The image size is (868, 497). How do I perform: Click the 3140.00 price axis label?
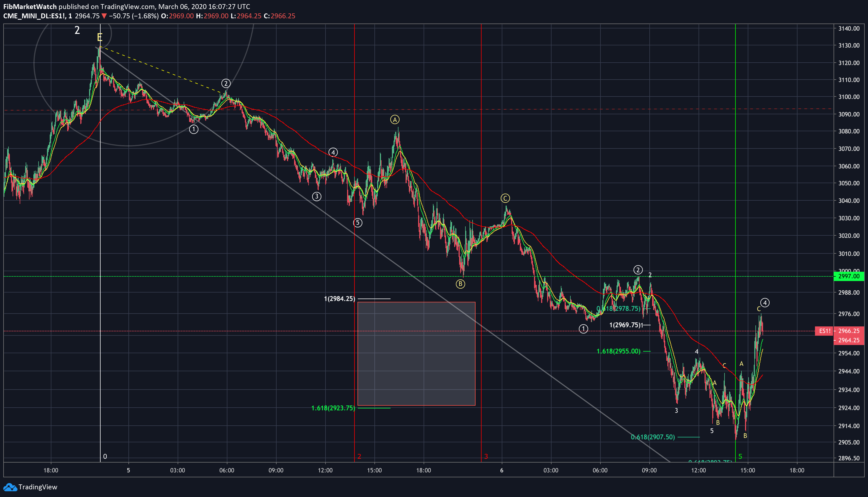click(849, 28)
